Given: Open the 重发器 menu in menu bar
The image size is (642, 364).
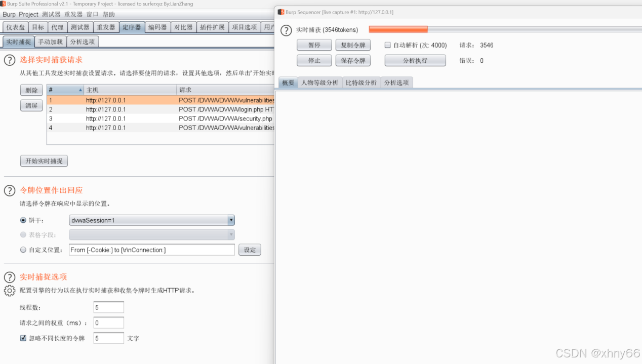Looking at the screenshot, I should point(73,14).
